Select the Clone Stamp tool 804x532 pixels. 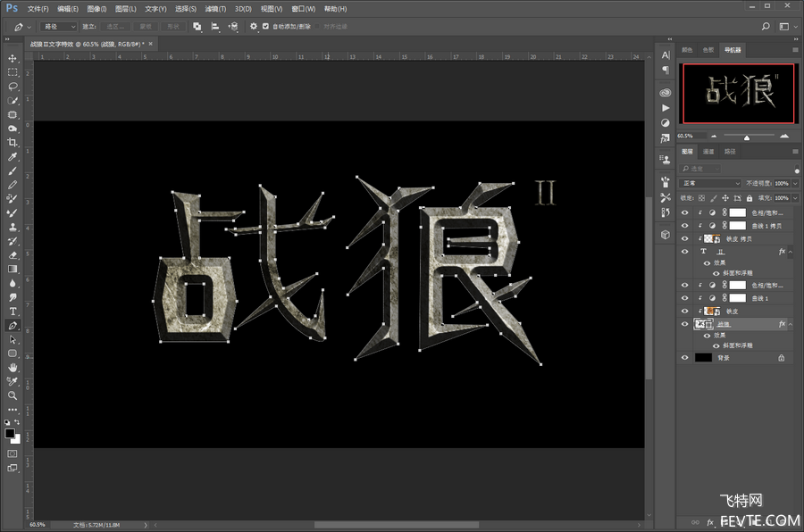pos(13,227)
